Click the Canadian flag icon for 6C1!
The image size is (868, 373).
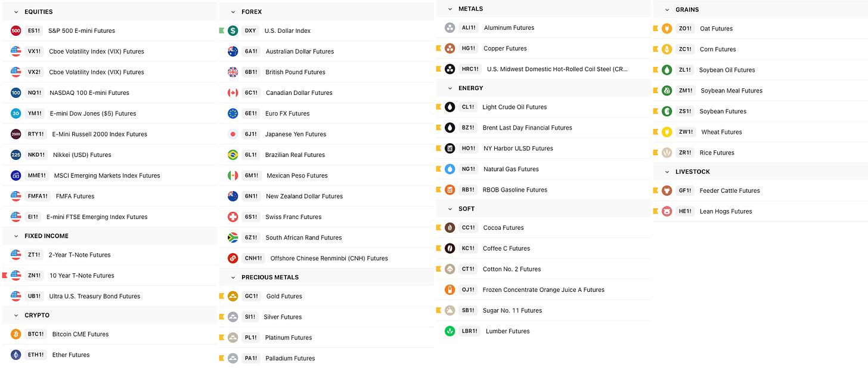[233, 93]
